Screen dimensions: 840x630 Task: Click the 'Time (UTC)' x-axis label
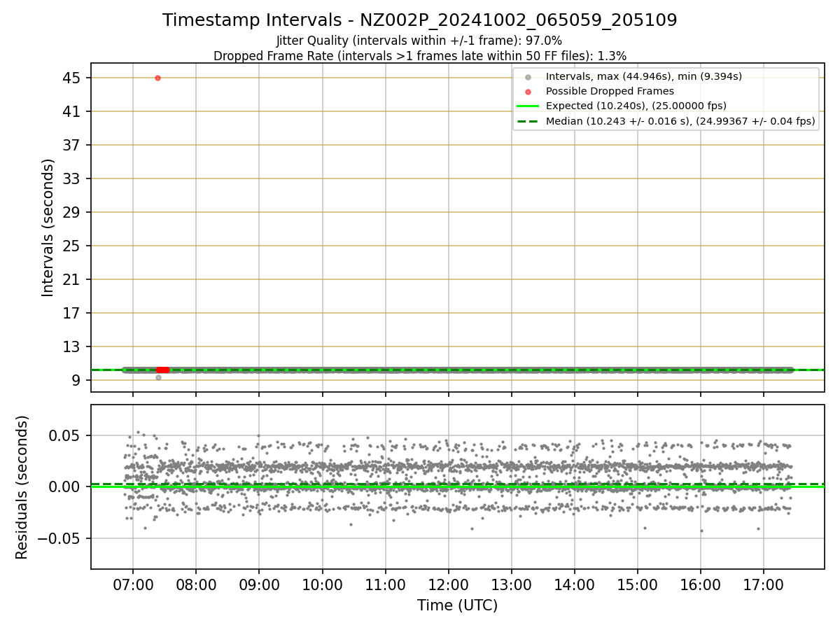pos(458,605)
